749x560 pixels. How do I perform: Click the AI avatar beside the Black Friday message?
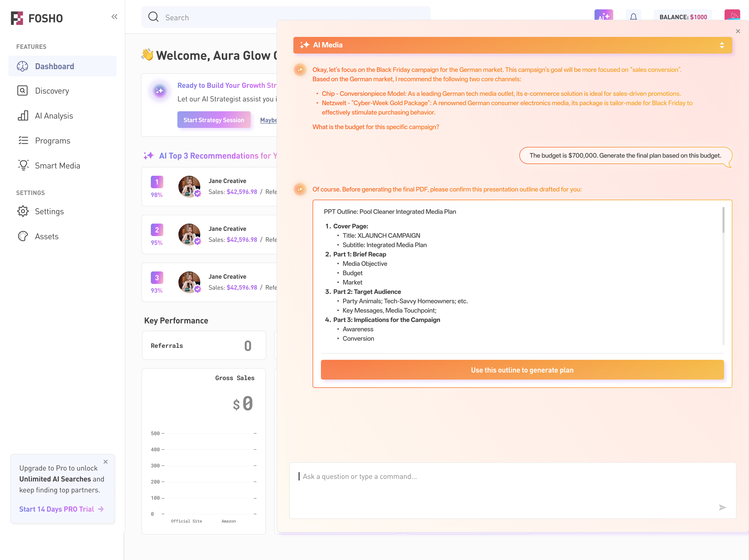click(x=300, y=70)
